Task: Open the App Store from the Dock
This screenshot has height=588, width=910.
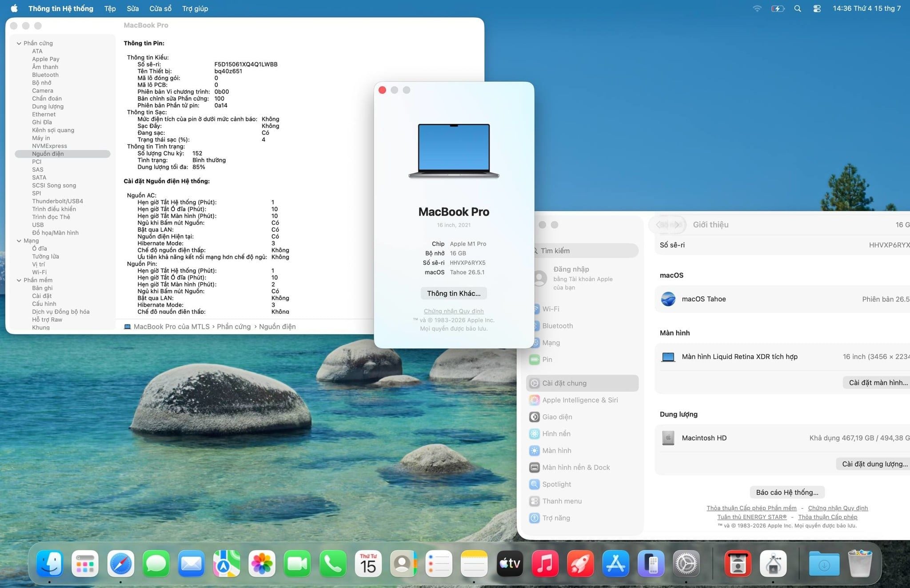Action: [x=616, y=564]
